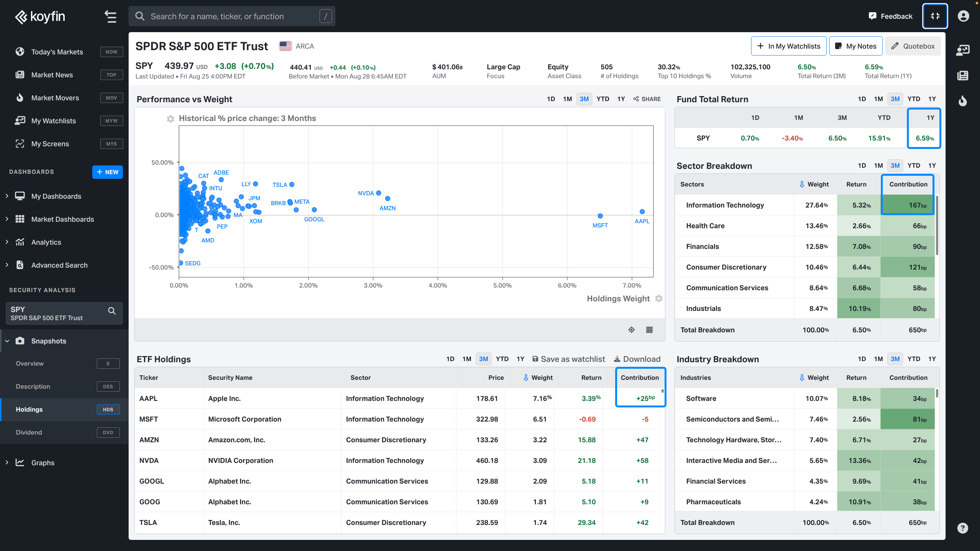Expand Analytics chevron
The width and height of the screenshot is (980, 551).
tap(7, 242)
